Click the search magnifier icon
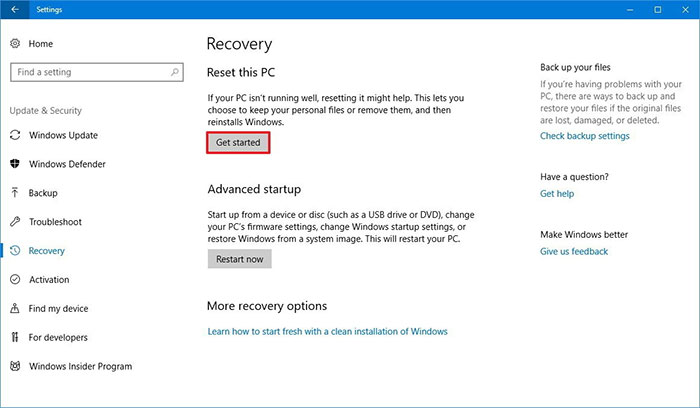The image size is (700, 408). pos(175,72)
